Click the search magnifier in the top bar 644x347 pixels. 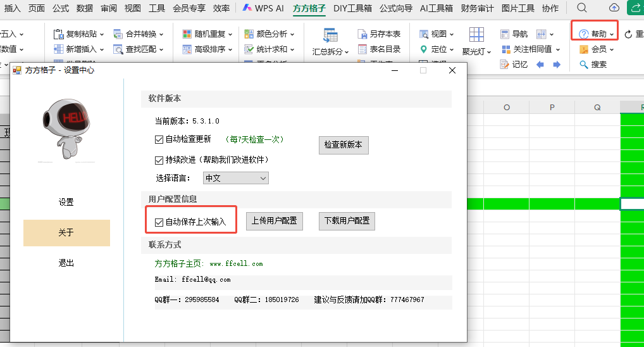pos(582,8)
